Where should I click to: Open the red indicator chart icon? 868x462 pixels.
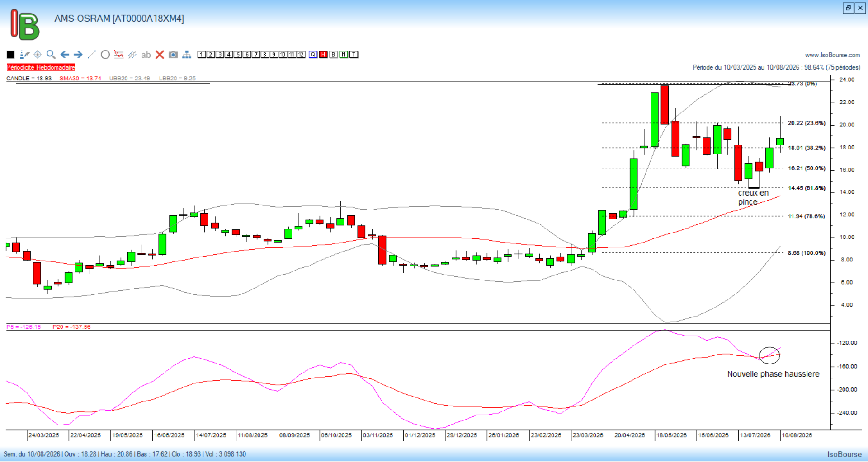(x=119, y=55)
